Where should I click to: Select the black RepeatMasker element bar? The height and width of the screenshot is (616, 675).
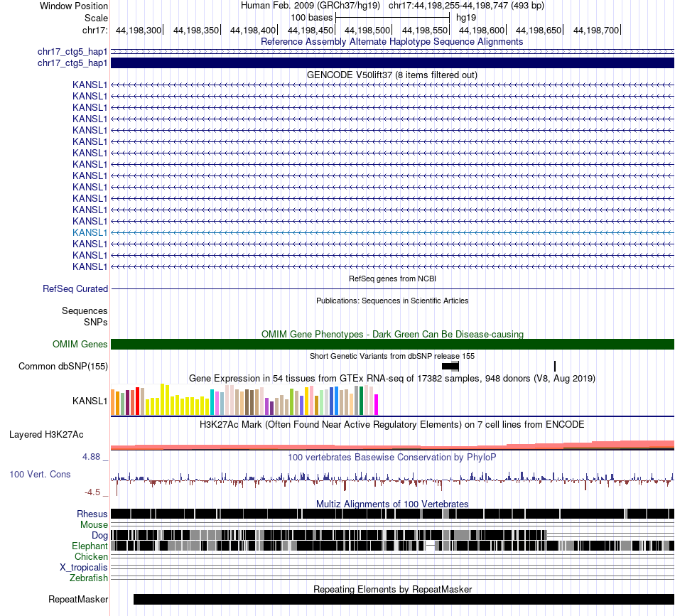pyautogui.click(x=404, y=599)
